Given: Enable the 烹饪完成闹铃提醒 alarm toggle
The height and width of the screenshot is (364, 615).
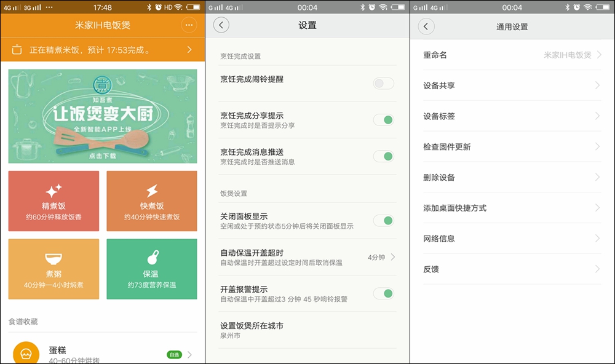Looking at the screenshot, I should [383, 82].
